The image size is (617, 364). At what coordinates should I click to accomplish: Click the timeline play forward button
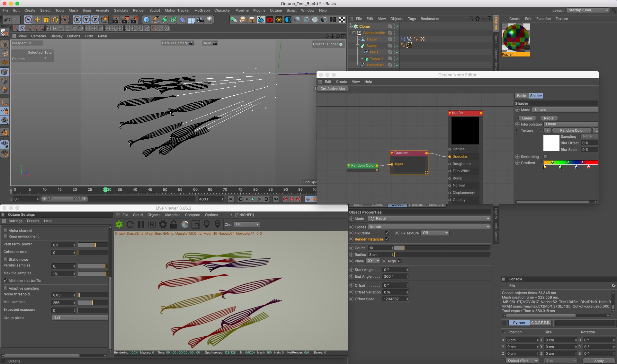point(253,199)
